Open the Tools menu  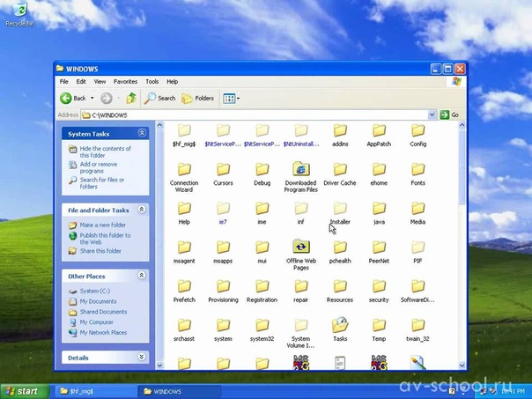click(152, 81)
